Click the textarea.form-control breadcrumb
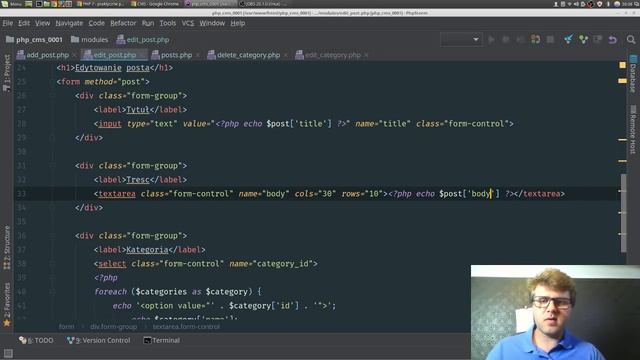Viewport: 640px width, 360px height. click(x=186, y=327)
